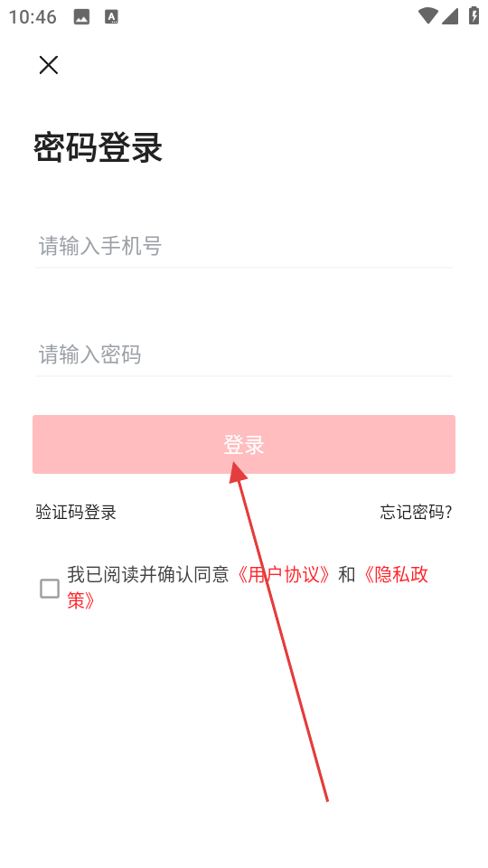The width and height of the screenshot is (488, 868).
Task: Tap the cellular signal strength icon
Action: pos(450,16)
